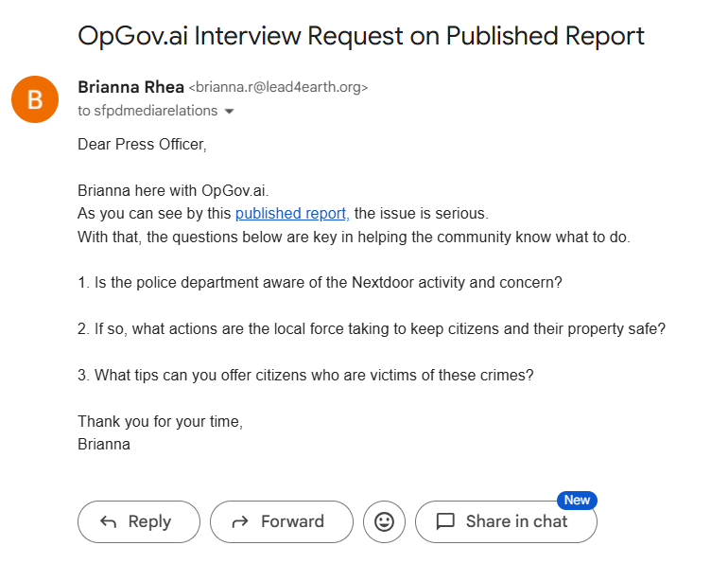
Task: Click the chat bubble icon in Share in chat
Action: pos(445,521)
